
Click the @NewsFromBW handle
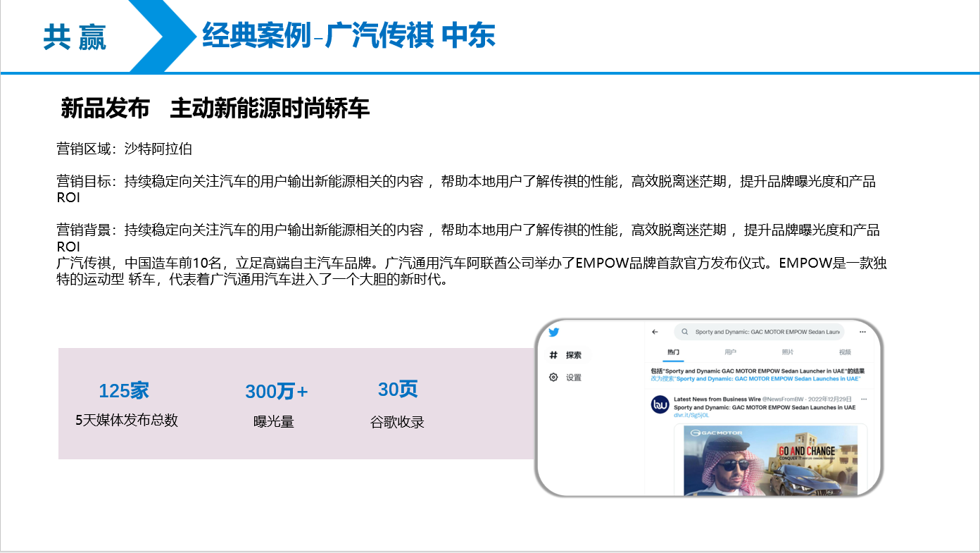point(783,399)
